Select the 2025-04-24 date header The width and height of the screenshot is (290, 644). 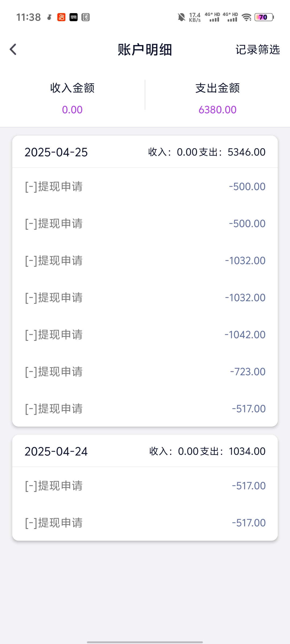tap(56, 451)
